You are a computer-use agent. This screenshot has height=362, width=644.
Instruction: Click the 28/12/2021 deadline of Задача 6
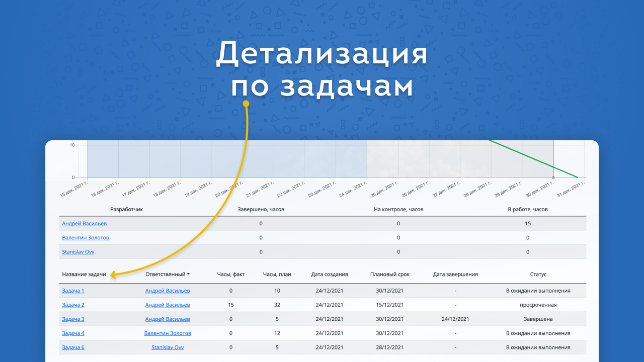pyautogui.click(x=390, y=347)
